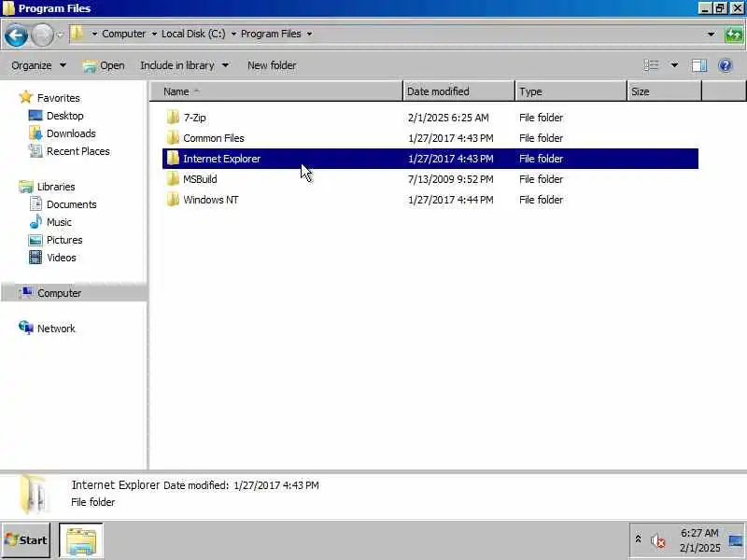Select the Internet Explorer folder name
This screenshot has height=560, width=747.
[x=221, y=159]
